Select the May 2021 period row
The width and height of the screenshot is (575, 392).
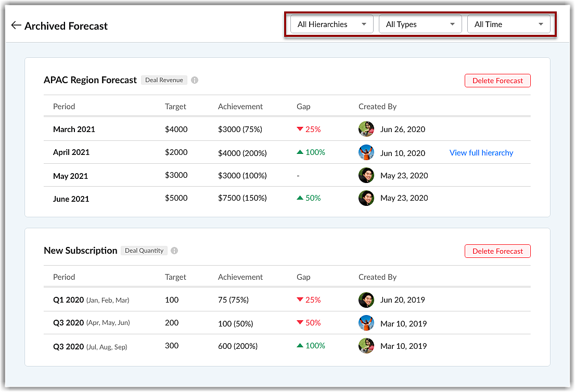point(70,176)
